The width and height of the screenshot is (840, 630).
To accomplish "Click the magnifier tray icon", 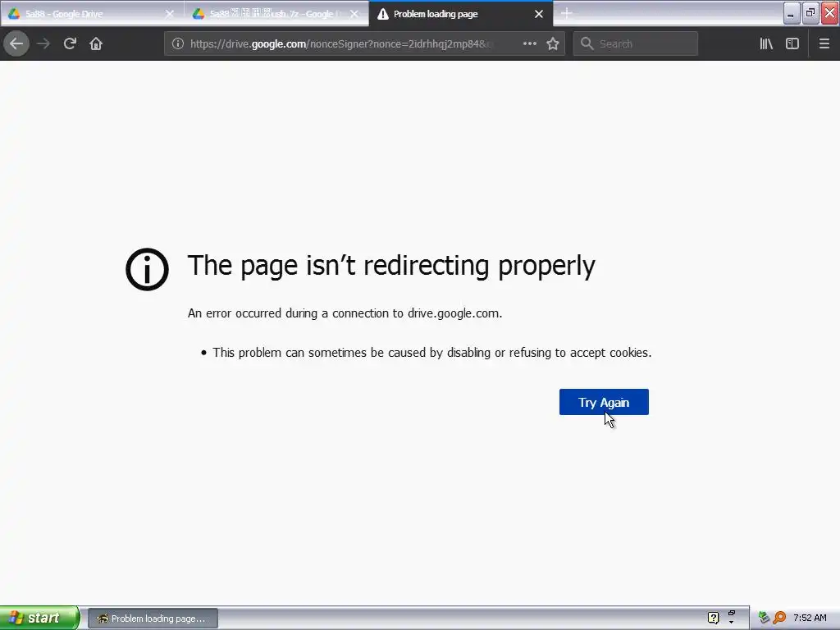I will 779,619.
